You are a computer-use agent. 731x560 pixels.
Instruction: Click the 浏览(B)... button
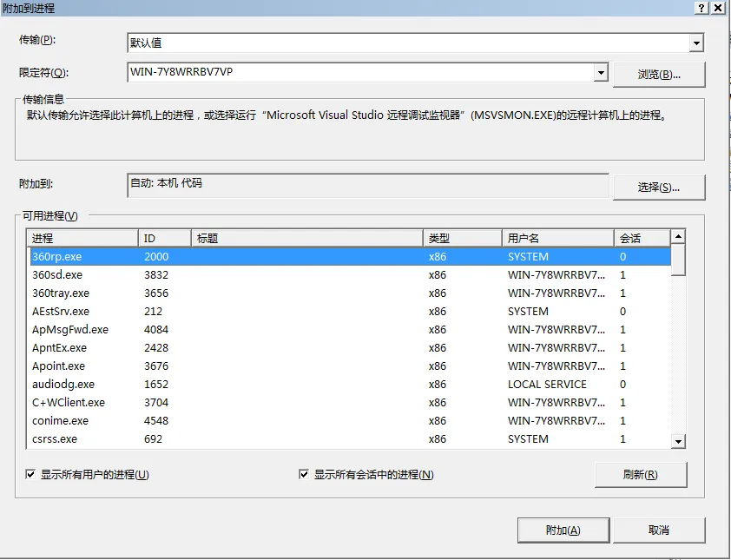point(659,74)
